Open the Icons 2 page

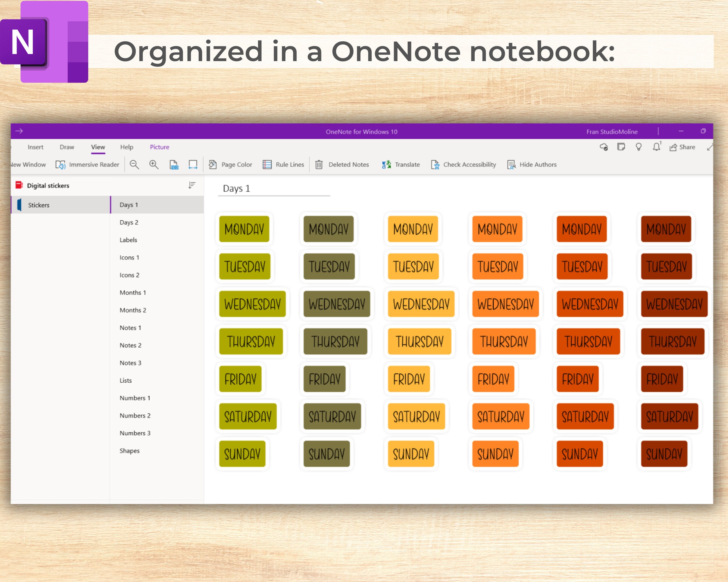click(157, 275)
